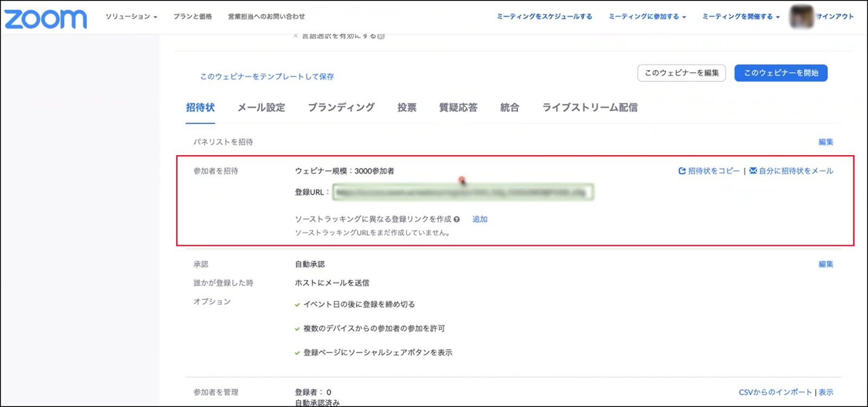Click このウェビナーを編集 button
This screenshot has height=407, width=868.
click(x=681, y=73)
